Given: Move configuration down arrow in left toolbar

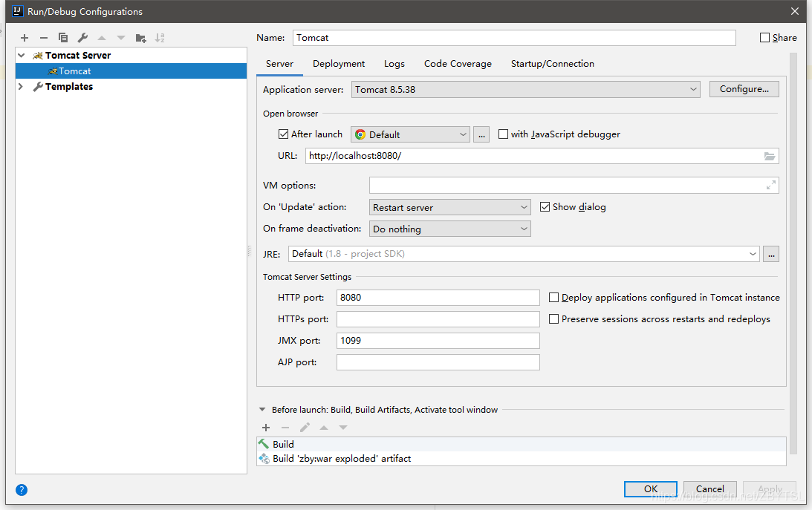Looking at the screenshot, I should point(121,38).
